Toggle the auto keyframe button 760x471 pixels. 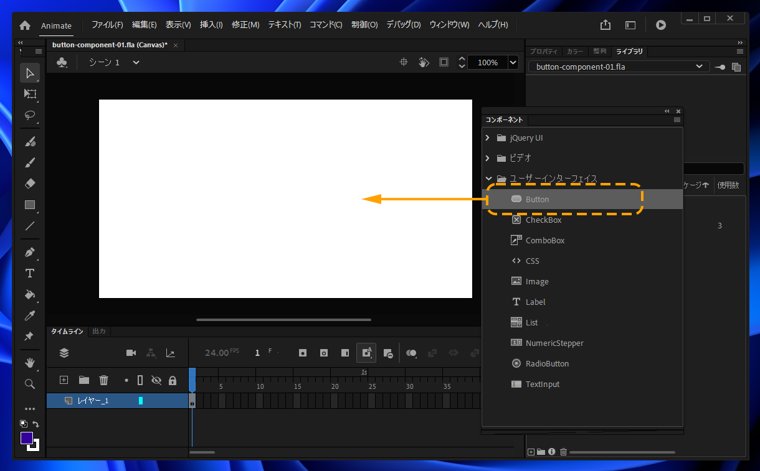pos(366,353)
